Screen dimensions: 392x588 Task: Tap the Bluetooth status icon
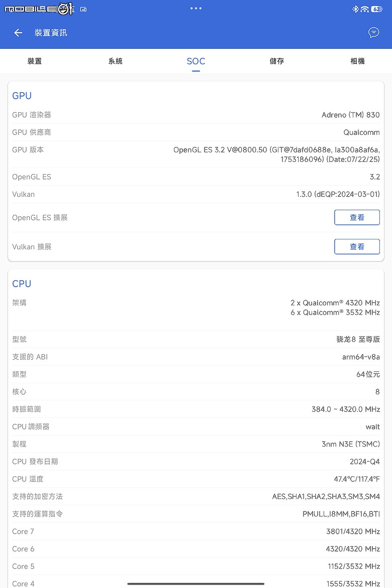tap(355, 9)
